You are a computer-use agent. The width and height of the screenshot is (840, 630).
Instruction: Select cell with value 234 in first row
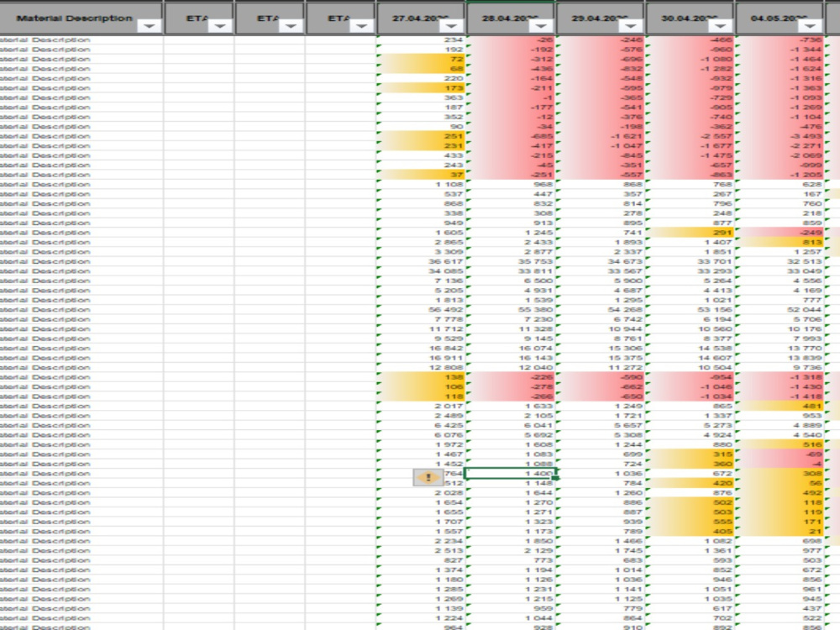point(421,39)
